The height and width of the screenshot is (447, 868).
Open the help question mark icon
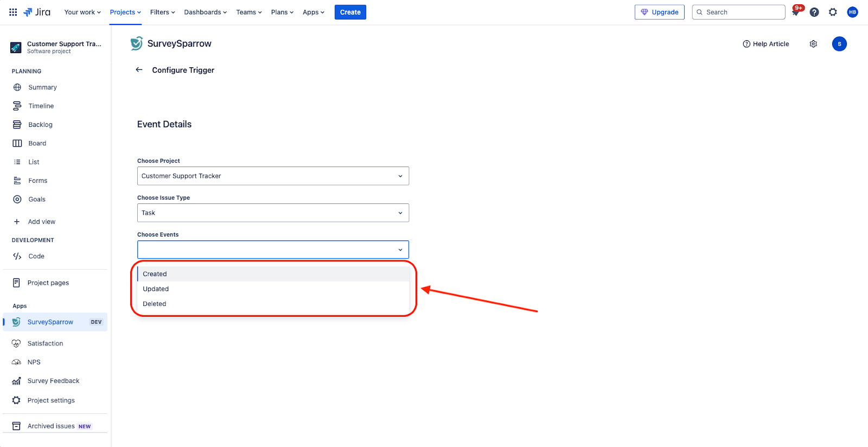814,12
